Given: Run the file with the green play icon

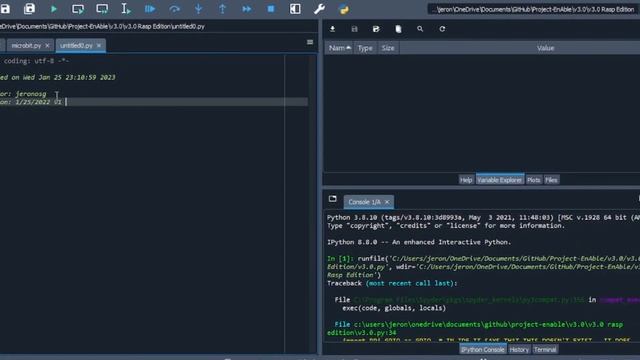Looking at the screenshot, I should (53, 9).
